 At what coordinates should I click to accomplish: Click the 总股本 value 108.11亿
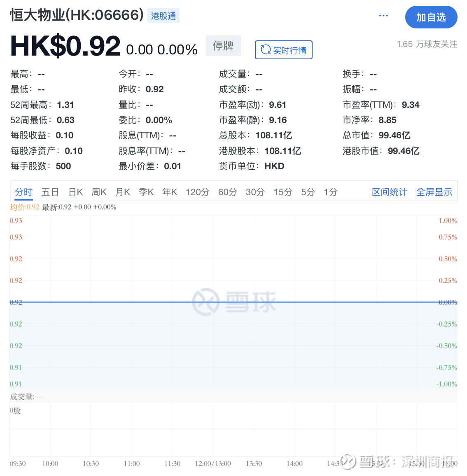click(273, 135)
